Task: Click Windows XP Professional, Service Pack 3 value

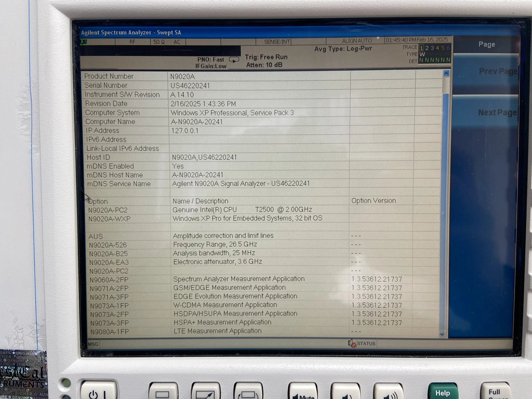Action: click(x=232, y=113)
